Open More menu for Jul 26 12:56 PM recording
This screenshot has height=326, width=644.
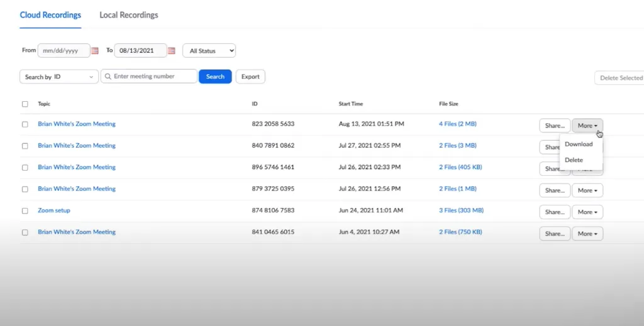click(x=587, y=190)
